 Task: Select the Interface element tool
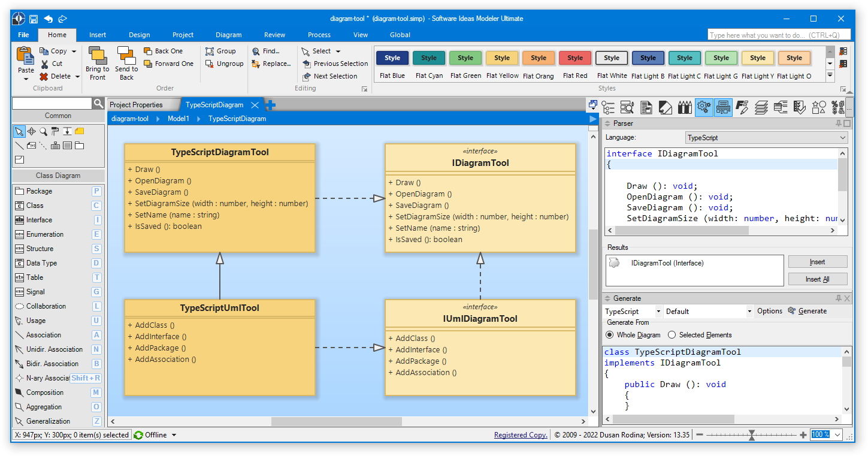click(40, 220)
